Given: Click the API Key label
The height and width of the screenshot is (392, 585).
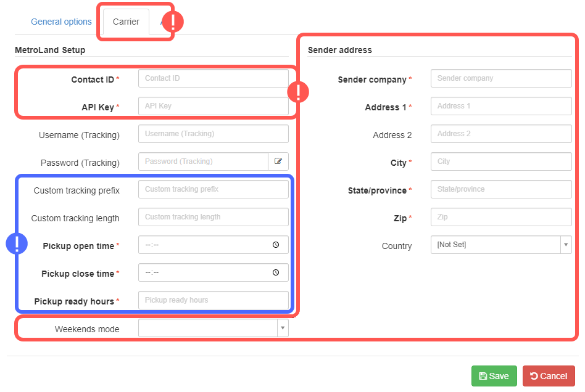Looking at the screenshot, I should (x=97, y=107).
